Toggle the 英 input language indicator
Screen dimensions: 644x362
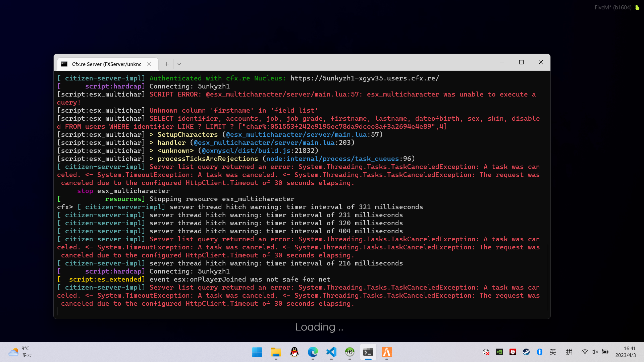(553, 352)
